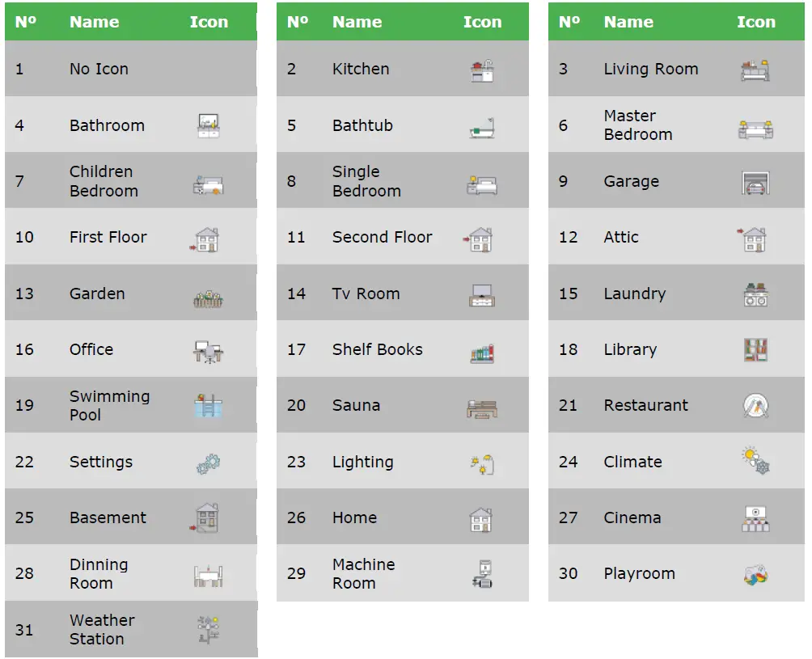Viewport: 812px width, 659px height.
Task: Click the 'Machine Room' name text
Action: click(363, 574)
